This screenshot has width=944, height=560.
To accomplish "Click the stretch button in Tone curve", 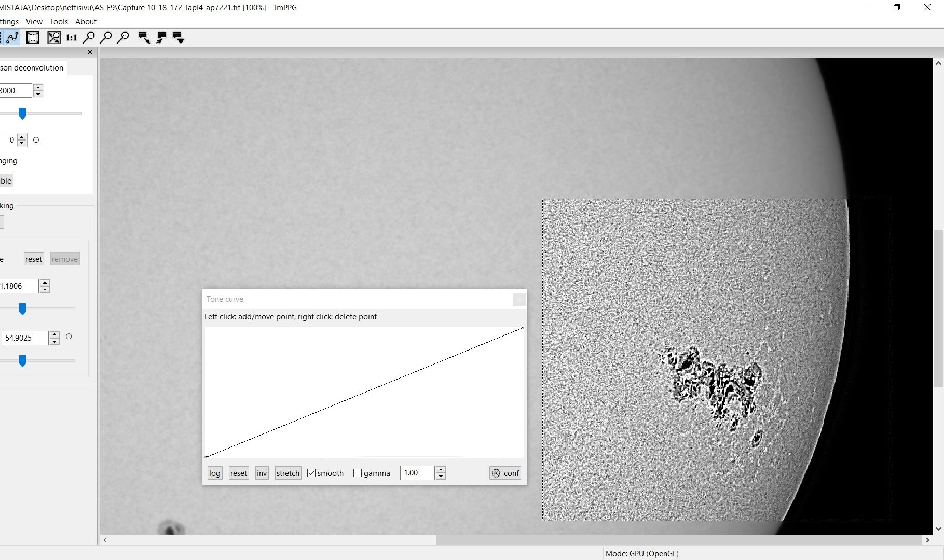I will point(288,473).
